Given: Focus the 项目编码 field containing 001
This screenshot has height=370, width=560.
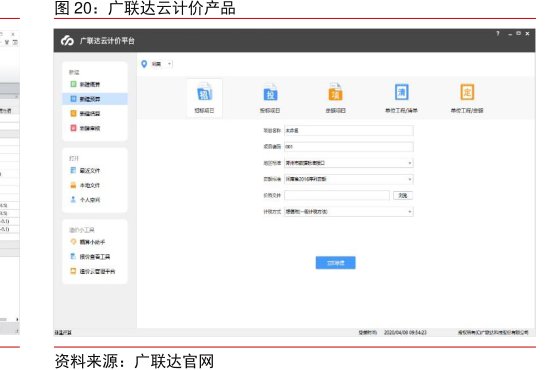Looking at the screenshot, I should tap(349, 147).
